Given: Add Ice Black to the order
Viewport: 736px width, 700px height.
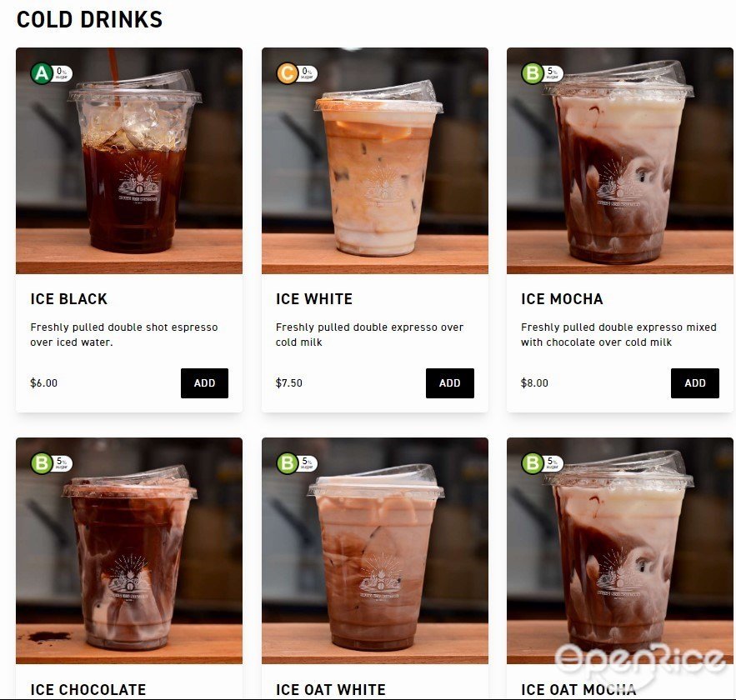Looking at the screenshot, I should (x=205, y=383).
